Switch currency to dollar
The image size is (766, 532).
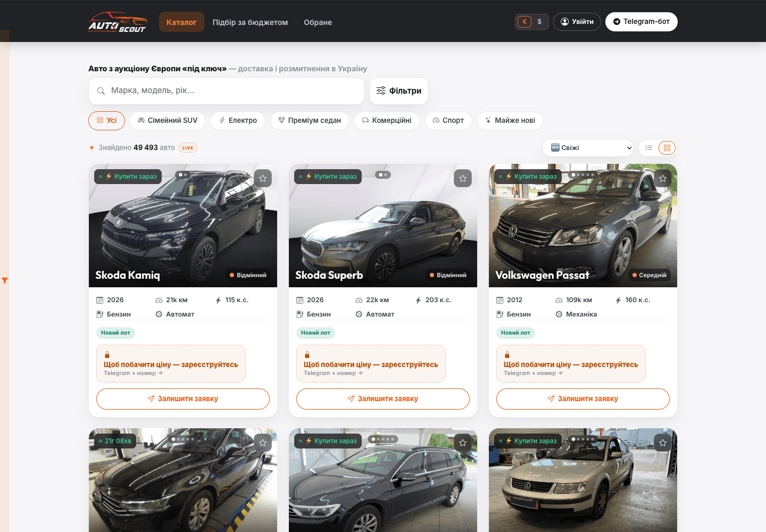pyautogui.click(x=539, y=22)
